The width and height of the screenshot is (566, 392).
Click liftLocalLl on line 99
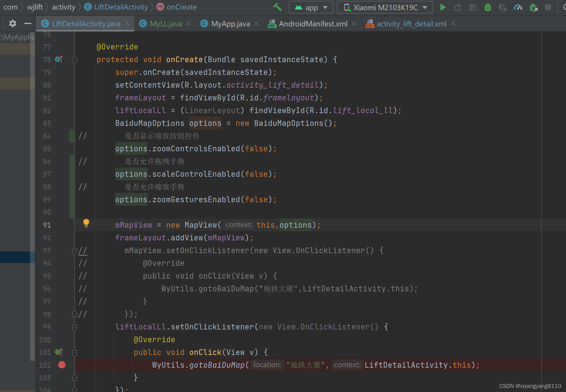[x=140, y=327]
